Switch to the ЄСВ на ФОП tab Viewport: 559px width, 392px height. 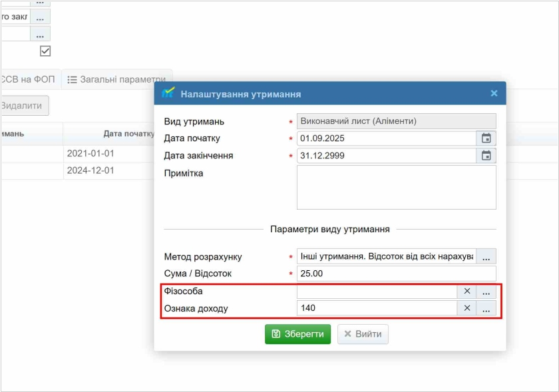tap(28, 79)
